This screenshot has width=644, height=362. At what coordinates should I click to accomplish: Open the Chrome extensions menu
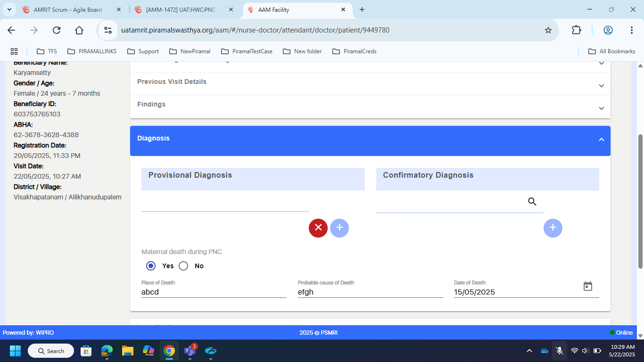576,30
